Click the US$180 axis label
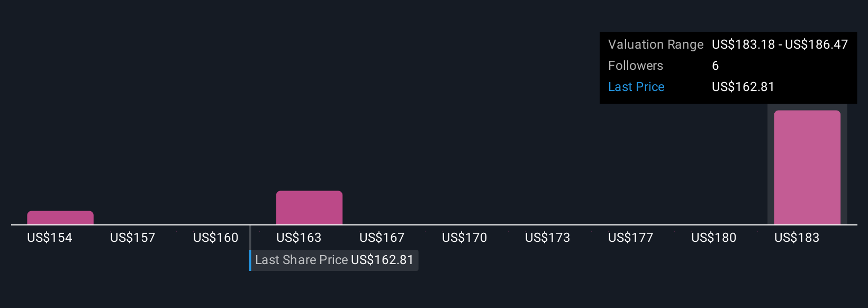The height and width of the screenshot is (308, 868). tap(714, 238)
